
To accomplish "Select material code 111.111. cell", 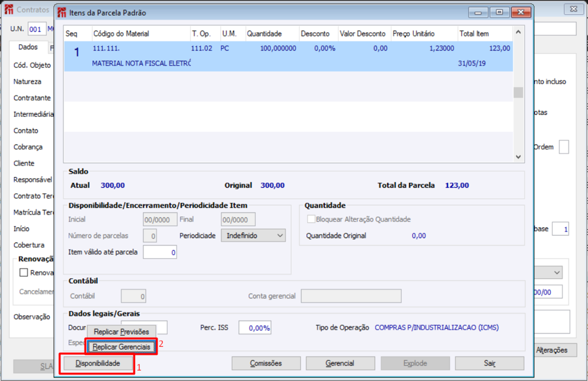I will pos(106,49).
